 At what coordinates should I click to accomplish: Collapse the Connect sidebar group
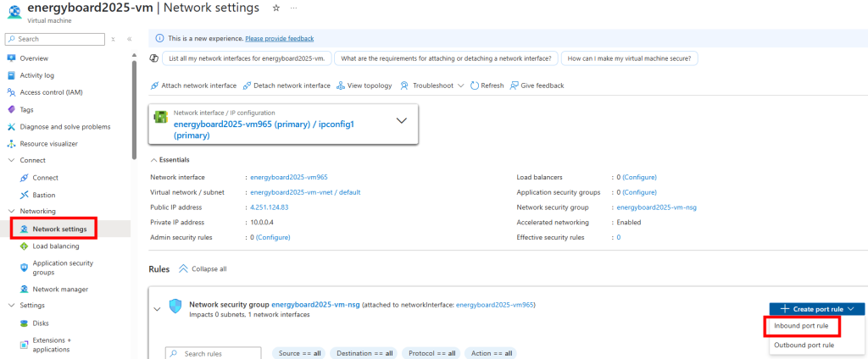pos(11,160)
